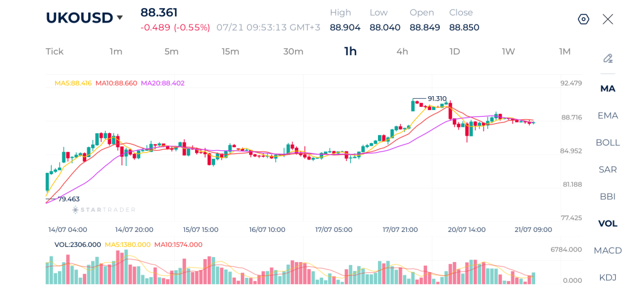Enable the SAR indicator

click(x=608, y=170)
